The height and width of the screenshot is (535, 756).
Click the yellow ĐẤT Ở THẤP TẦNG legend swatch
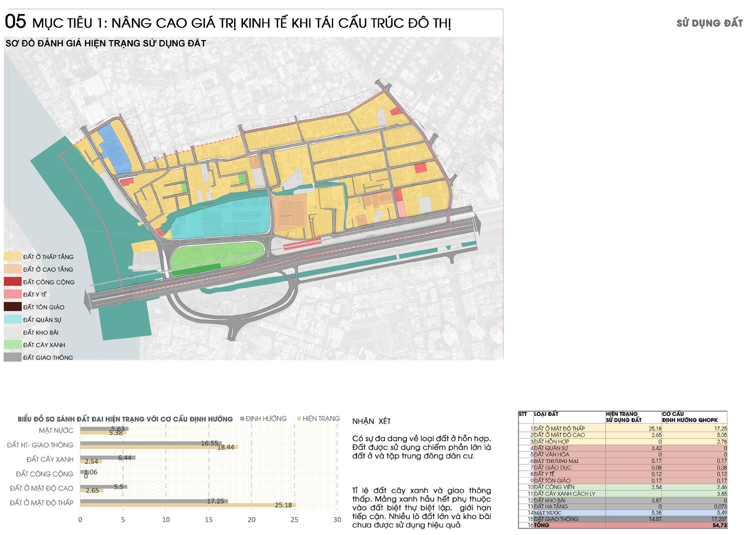coord(12,256)
